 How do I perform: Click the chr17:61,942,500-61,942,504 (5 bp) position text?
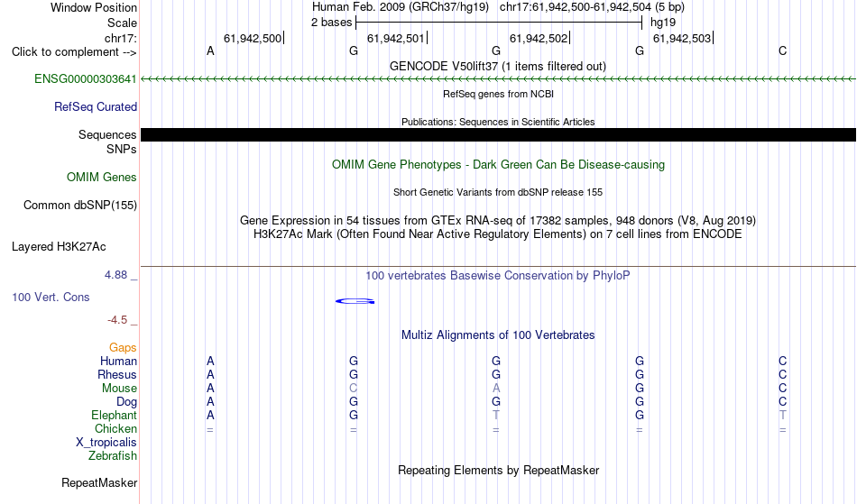pos(592,7)
